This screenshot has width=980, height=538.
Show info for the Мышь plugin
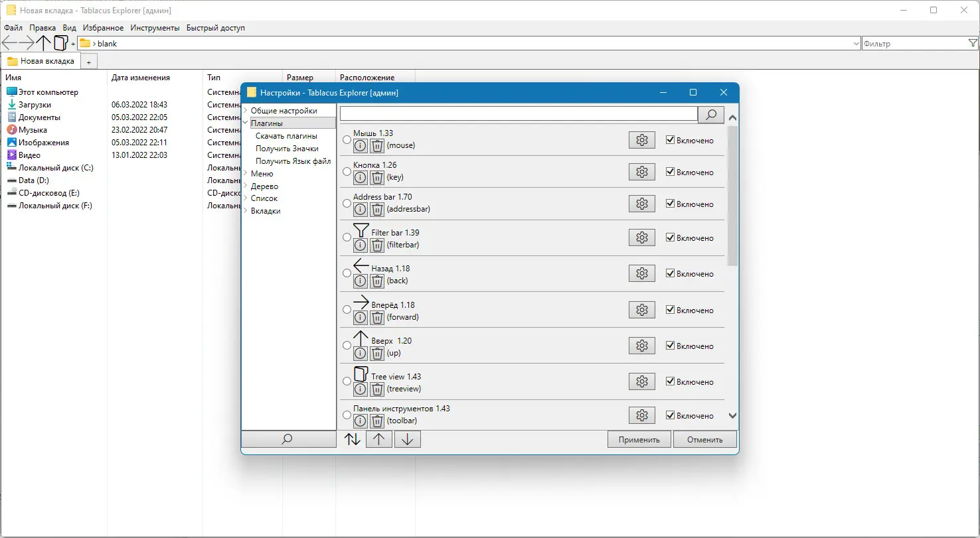(360, 145)
